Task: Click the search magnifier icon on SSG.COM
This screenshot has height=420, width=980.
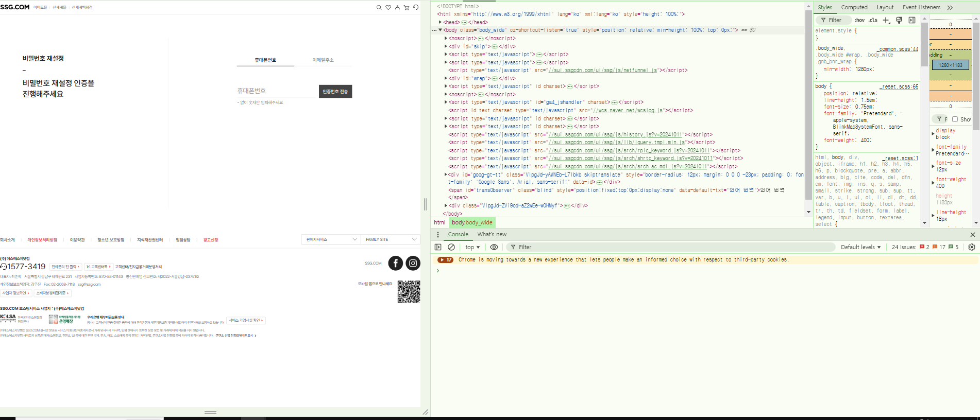Action: pos(379,7)
